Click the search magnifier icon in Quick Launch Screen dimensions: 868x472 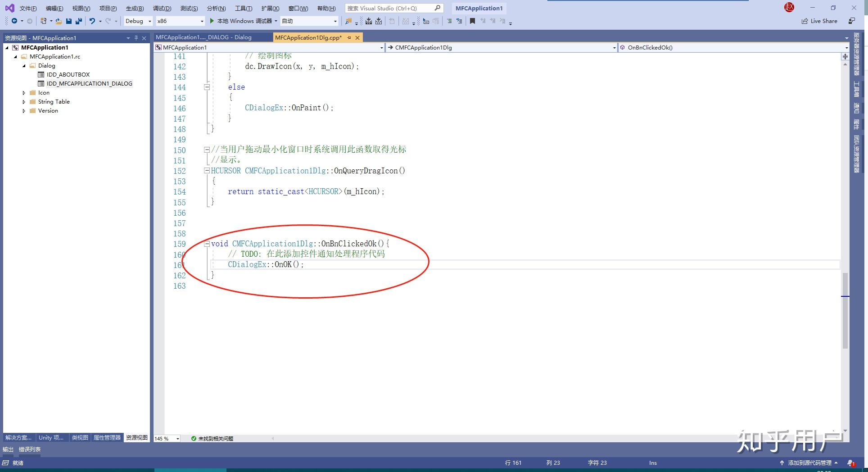[x=437, y=8]
